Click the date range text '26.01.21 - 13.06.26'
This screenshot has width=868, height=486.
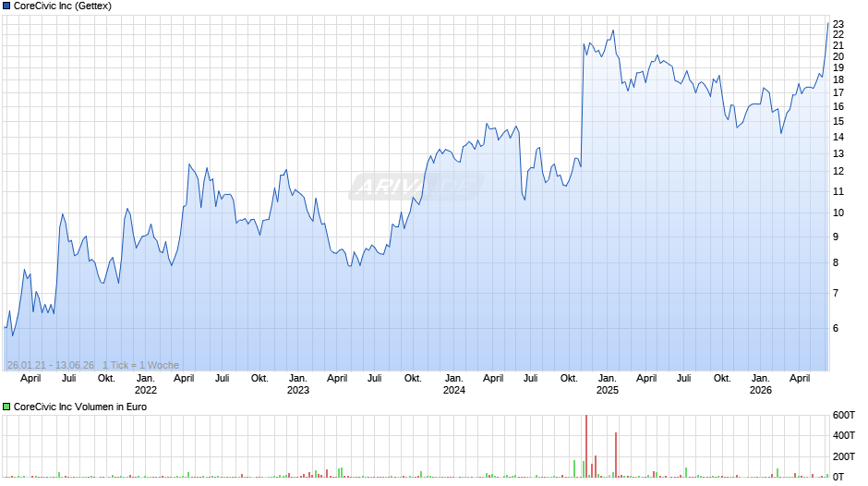tap(51, 365)
